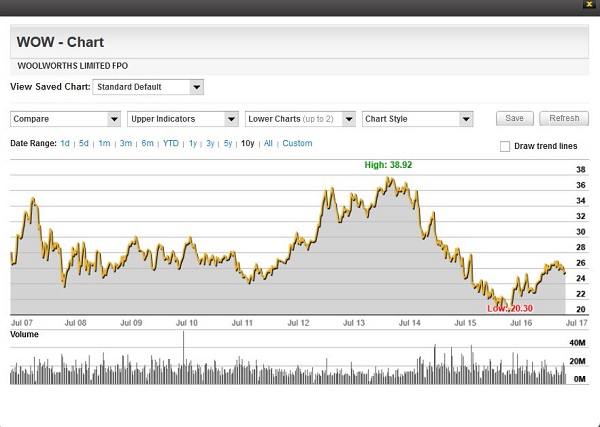Choose the 6m date range

147,144
